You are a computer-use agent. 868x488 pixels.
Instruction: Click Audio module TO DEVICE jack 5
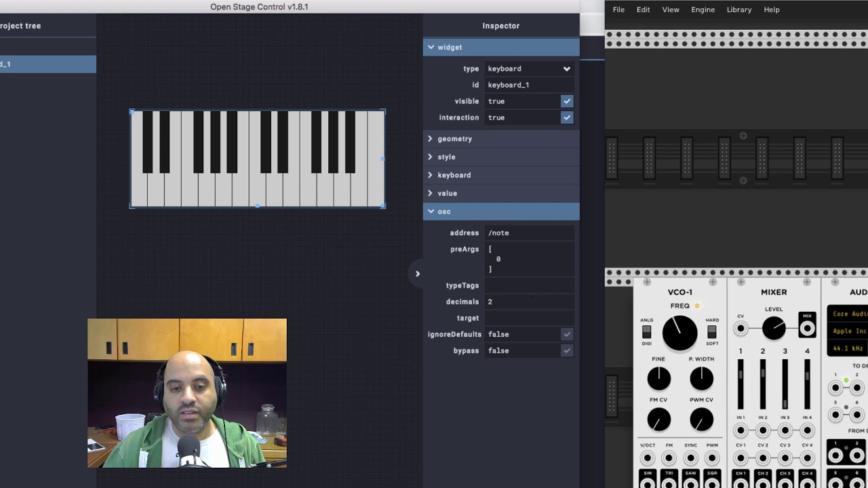[835, 415]
